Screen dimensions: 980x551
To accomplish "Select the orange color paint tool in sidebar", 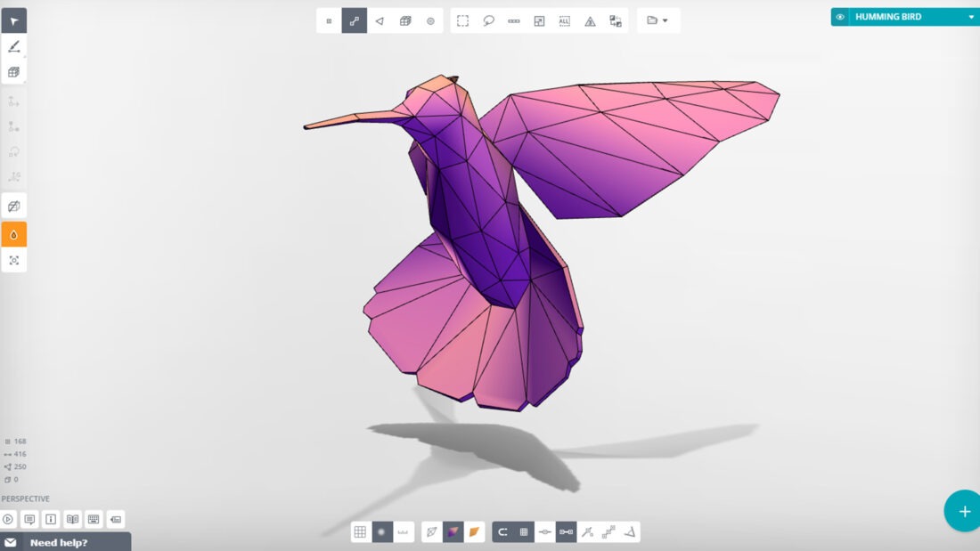I will pos(13,234).
